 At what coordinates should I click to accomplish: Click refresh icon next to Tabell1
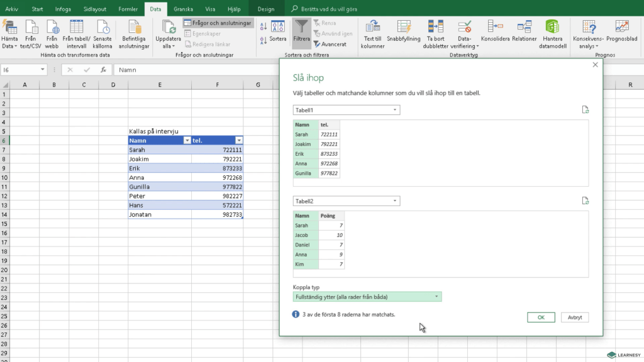[x=586, y=110]
